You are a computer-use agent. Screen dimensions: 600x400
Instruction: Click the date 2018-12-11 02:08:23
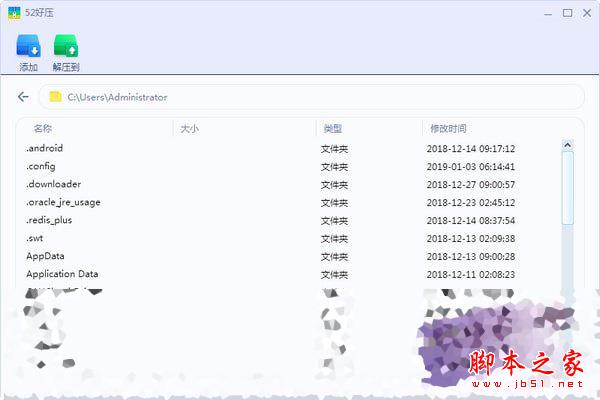[x=471, y=274]
